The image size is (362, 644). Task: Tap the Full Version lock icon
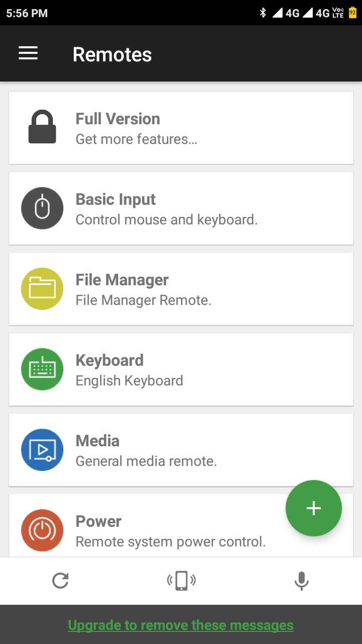point(42,127)
